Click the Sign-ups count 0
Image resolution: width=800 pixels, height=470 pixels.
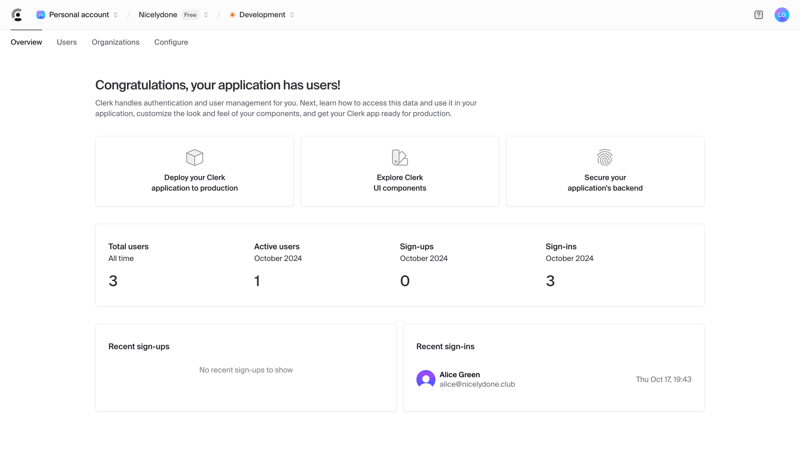[x=405, y=281]
